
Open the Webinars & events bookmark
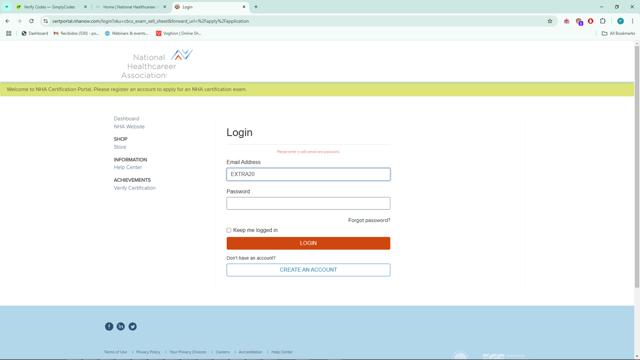pyautogui.click(x=127, y=33)
